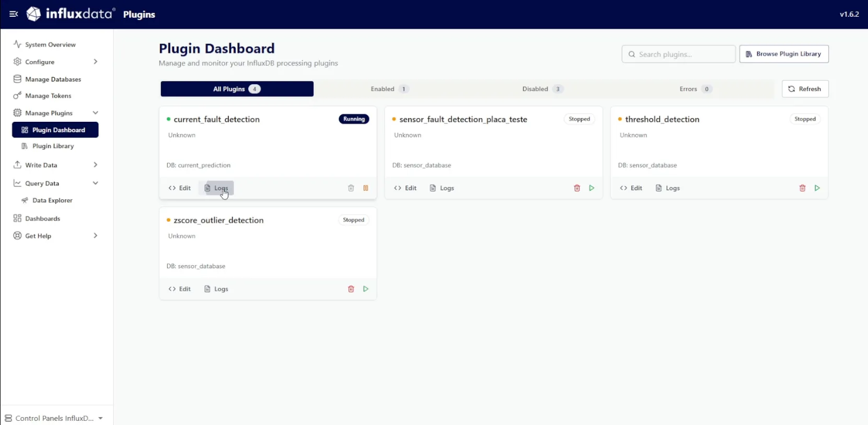Click the current_fault_detection card title
Screen dimensions: 868x425
click(216, 120)
